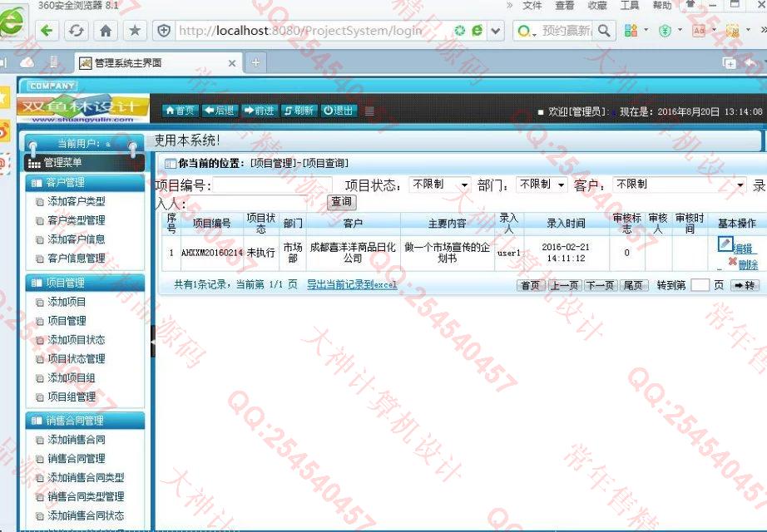Open a new browser tab
Image resolution: width=767 pixels, height=532 pixels.
coord(255,62)
